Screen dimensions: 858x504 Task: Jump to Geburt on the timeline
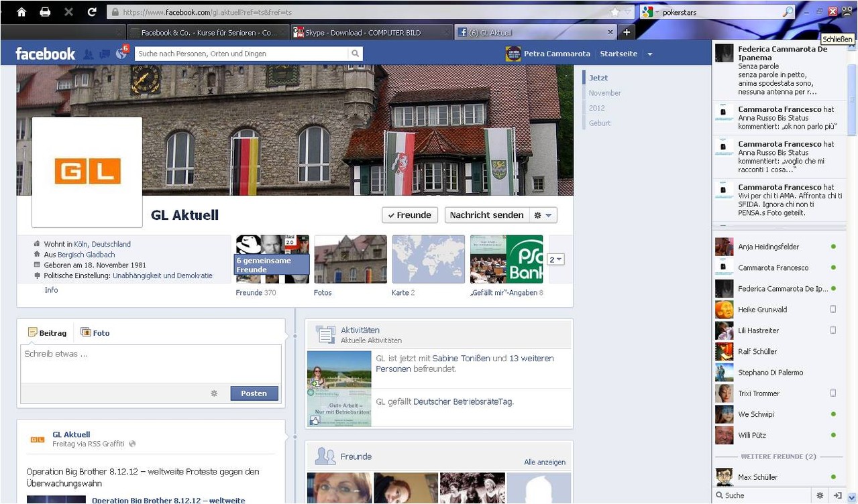600,123
